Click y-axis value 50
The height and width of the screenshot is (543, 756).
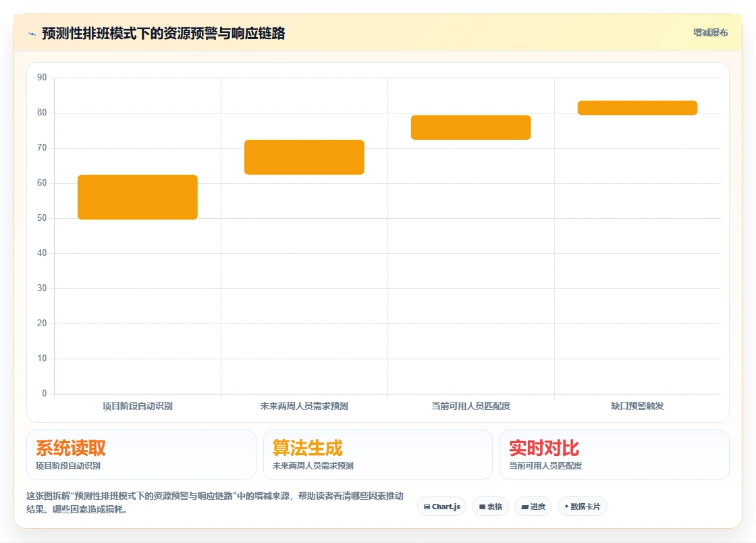(42, 217)
